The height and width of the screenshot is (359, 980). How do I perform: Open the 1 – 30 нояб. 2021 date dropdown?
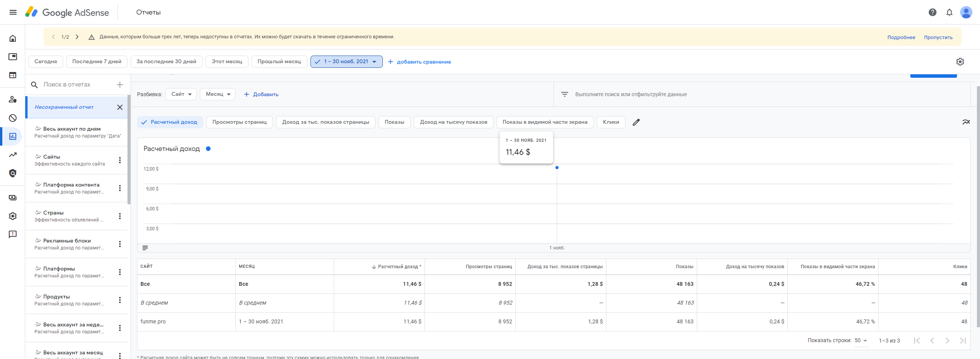click(x=346, y=62)
